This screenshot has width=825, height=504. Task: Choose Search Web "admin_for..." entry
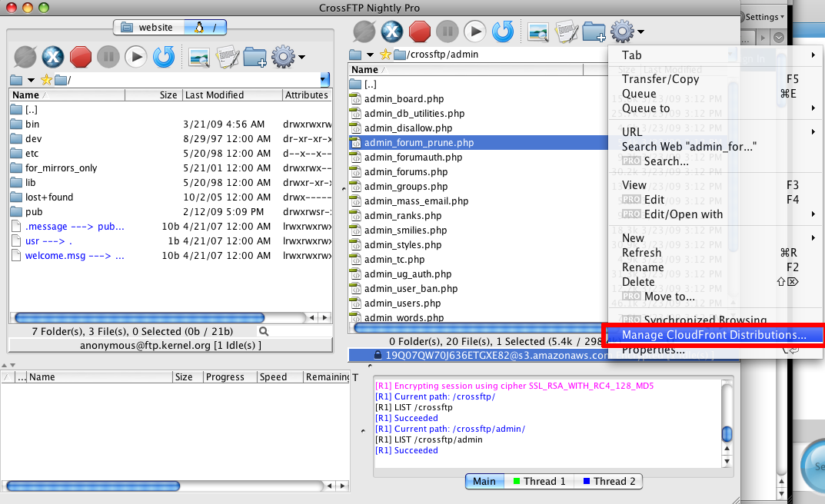pos(717,147)
